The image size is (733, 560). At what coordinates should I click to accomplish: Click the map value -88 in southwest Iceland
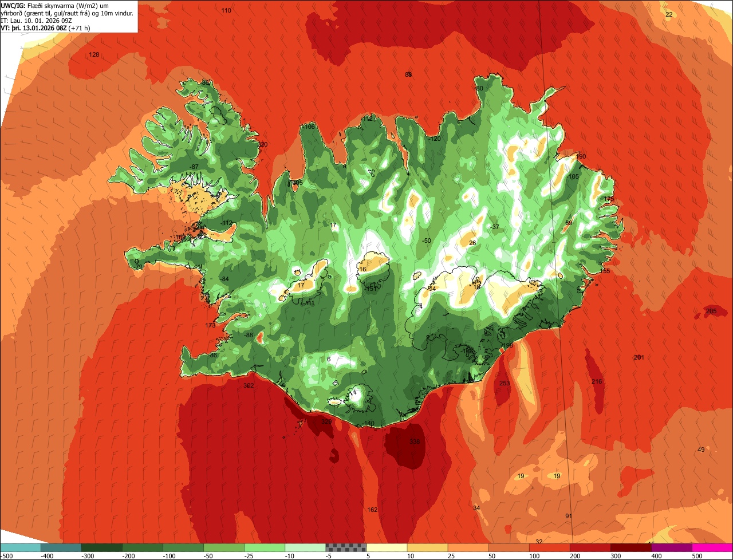pyautogui.click(x=248, y=335)
